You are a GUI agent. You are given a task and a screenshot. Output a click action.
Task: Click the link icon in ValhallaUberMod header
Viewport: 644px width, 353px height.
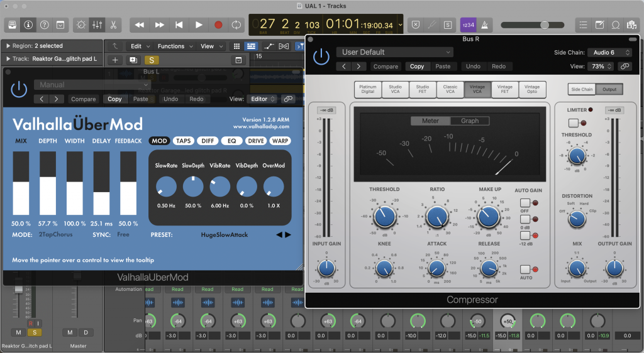coord(288,99)
